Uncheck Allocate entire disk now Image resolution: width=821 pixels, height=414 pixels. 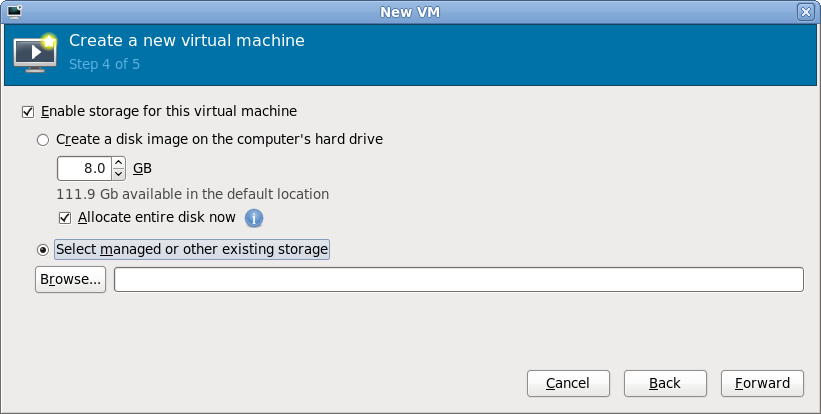[66, 217]
